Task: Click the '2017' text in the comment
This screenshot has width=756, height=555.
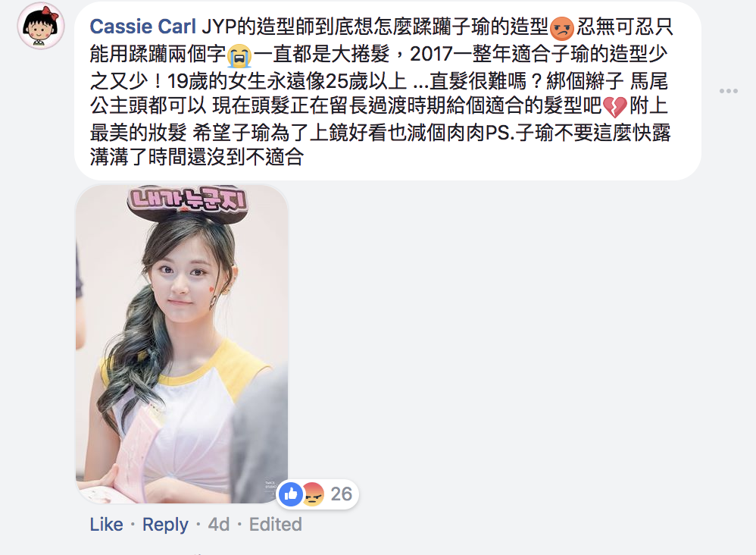Action: (431, 54)
